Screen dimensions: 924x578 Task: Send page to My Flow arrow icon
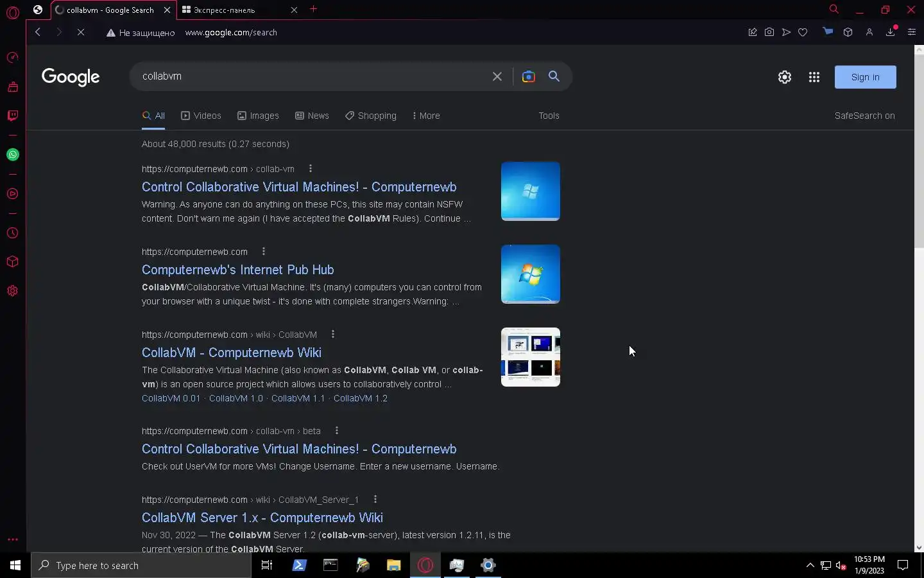[x=786, y=32]
